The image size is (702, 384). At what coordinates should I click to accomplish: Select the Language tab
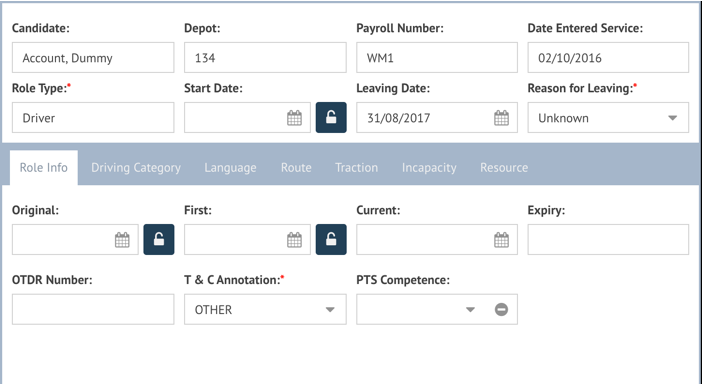[230, 167]
